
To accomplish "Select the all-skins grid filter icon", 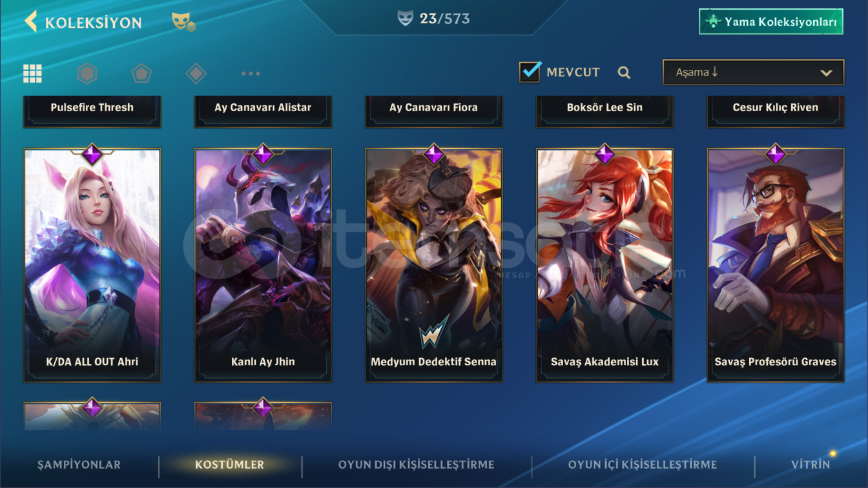I will (x=32, y=73).
